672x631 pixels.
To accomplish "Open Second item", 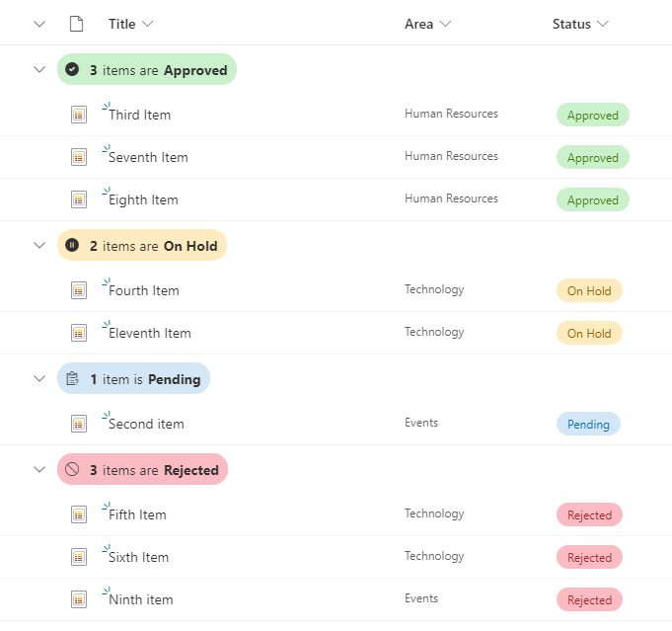I will click(x=146, y=425).
